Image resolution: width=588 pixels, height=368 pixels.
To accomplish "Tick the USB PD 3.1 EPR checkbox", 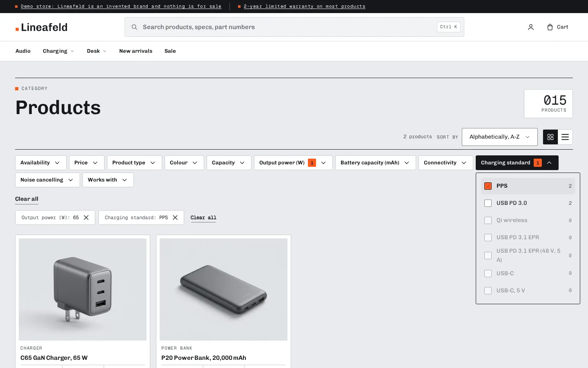I will [488, 238].
